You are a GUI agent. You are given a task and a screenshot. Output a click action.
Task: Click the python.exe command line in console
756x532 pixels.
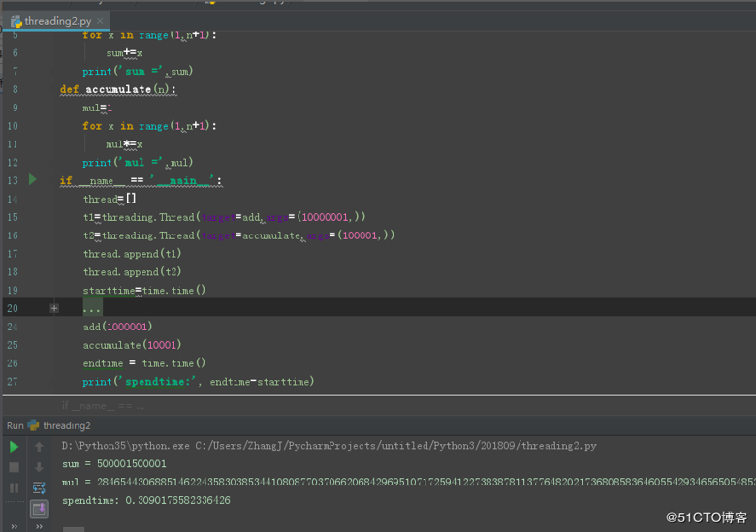[x=330, y=445]
